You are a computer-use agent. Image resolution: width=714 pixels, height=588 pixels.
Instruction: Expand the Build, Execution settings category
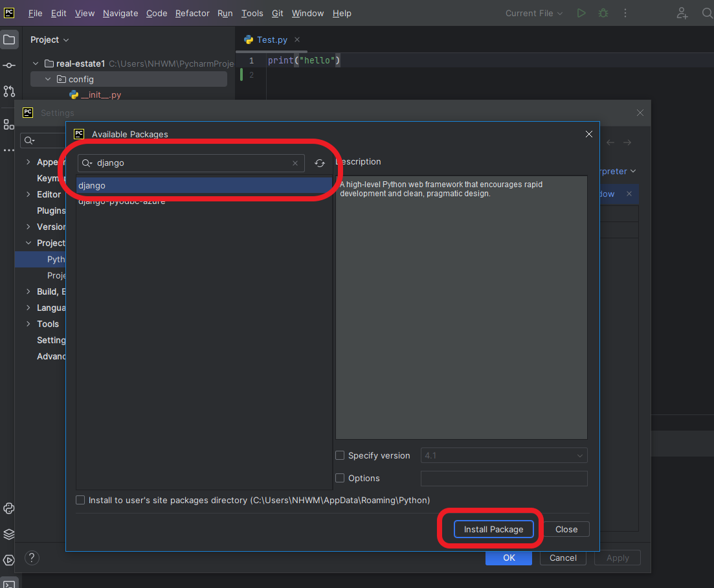point(28,291)
